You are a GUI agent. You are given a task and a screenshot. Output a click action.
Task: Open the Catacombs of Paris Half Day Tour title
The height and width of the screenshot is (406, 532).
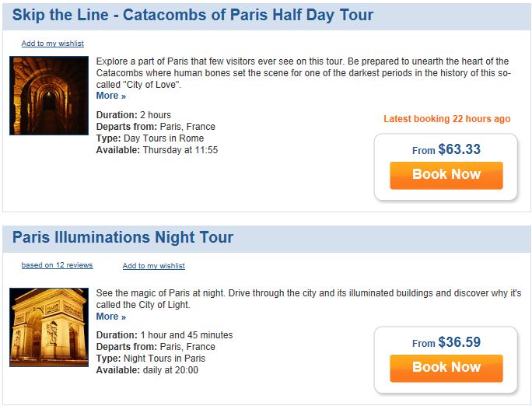coord(193,16)
